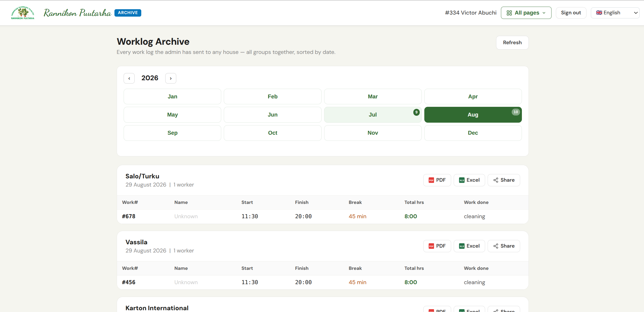Click work number #456 cell
Viewport: 644px width, 312px height.
(x=129, y=282)
